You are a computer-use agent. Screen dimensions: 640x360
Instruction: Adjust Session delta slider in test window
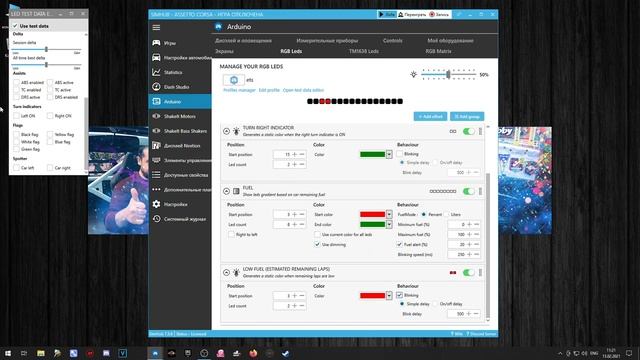click(x=46, y=49)
